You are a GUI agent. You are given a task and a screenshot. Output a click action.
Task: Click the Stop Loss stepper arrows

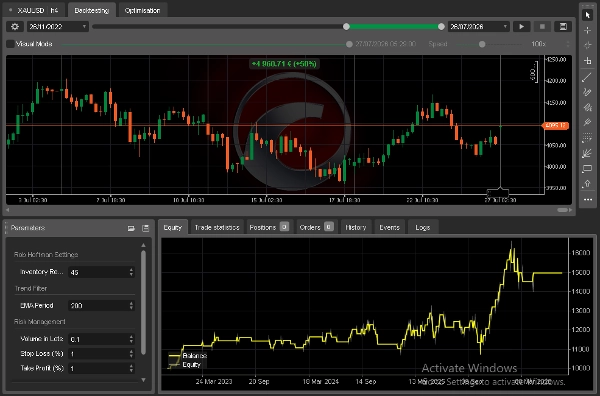click(131, 354)
